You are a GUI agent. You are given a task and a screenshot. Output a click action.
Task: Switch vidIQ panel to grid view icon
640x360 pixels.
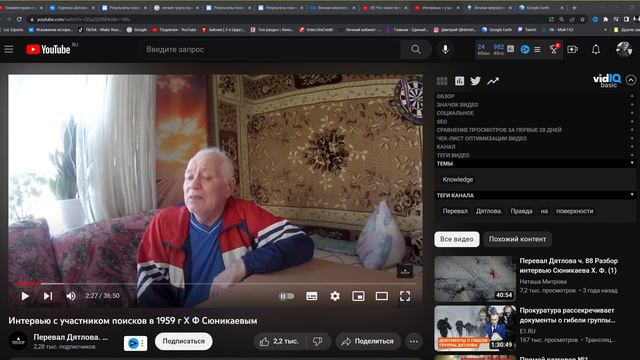(442, 81)
